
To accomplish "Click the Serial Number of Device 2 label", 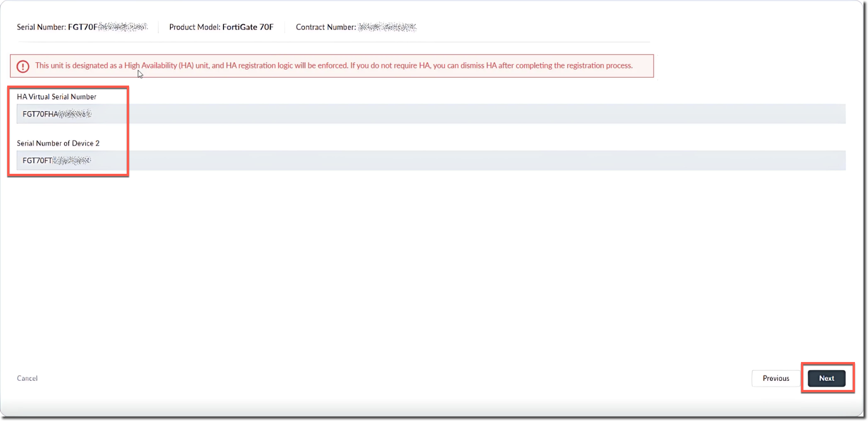I will [x=58, y=143].
